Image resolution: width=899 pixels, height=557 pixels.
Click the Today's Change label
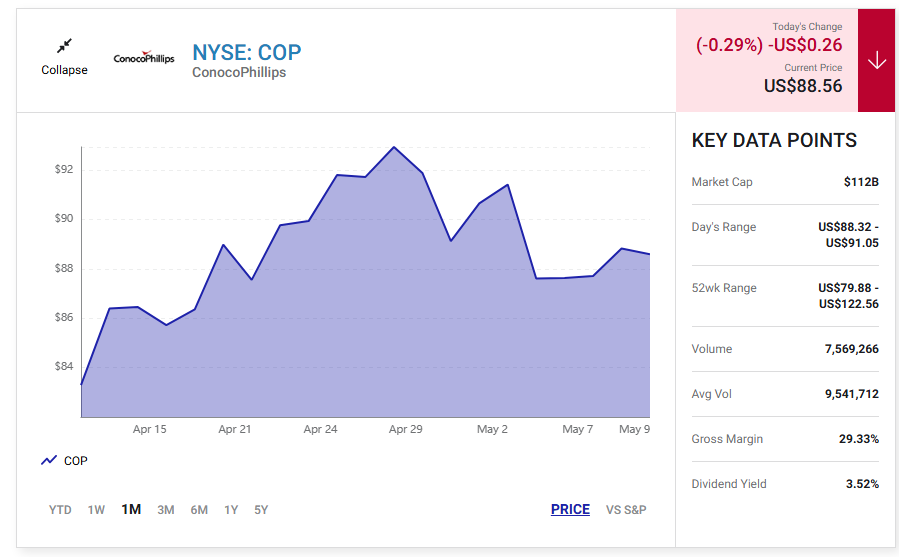coord(807,26)
